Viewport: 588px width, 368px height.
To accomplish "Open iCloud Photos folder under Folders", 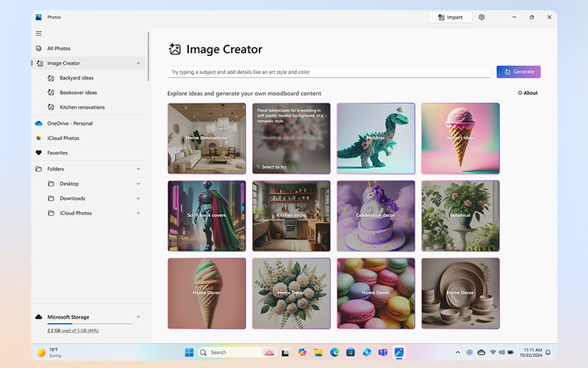I will point(76,213).
